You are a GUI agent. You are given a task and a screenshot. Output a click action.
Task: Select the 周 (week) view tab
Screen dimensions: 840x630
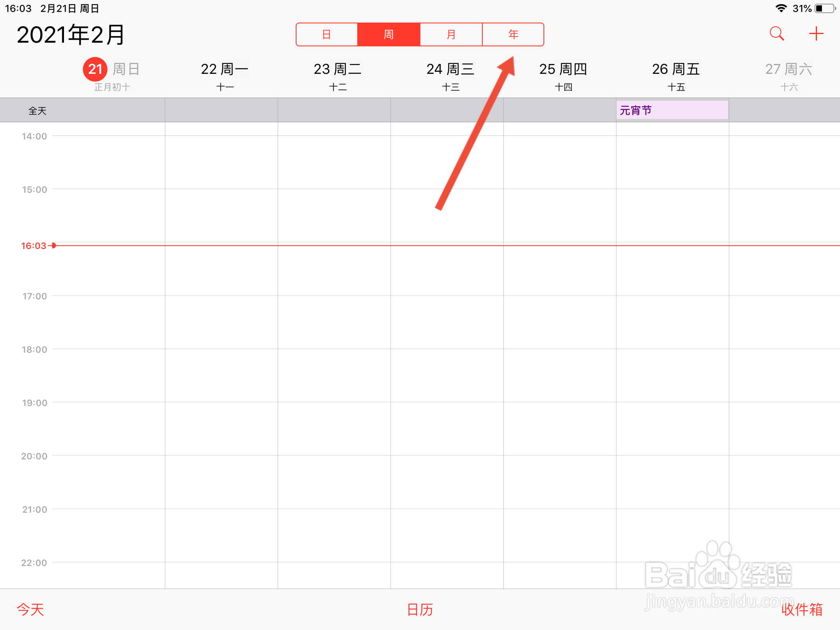tap(389, 34)
